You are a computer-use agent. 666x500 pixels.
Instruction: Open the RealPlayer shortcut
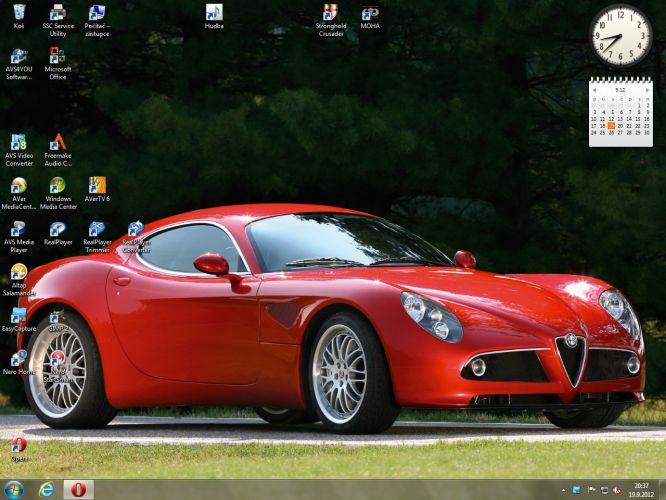58,233
